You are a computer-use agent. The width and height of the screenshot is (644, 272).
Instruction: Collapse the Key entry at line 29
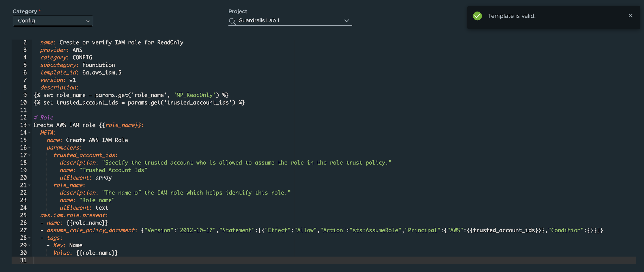[x=30, y=245]
